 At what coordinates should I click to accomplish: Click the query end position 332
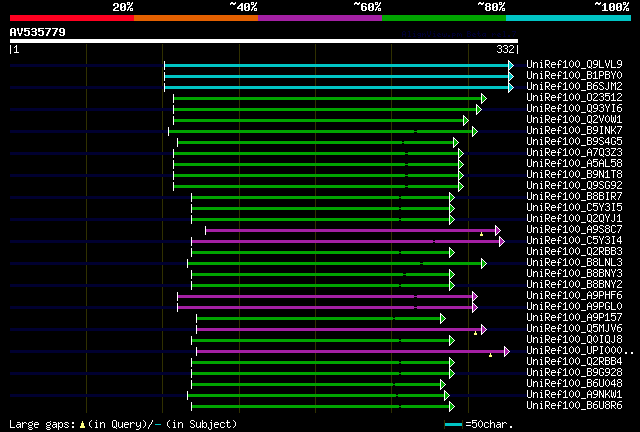tap(505, 49)
